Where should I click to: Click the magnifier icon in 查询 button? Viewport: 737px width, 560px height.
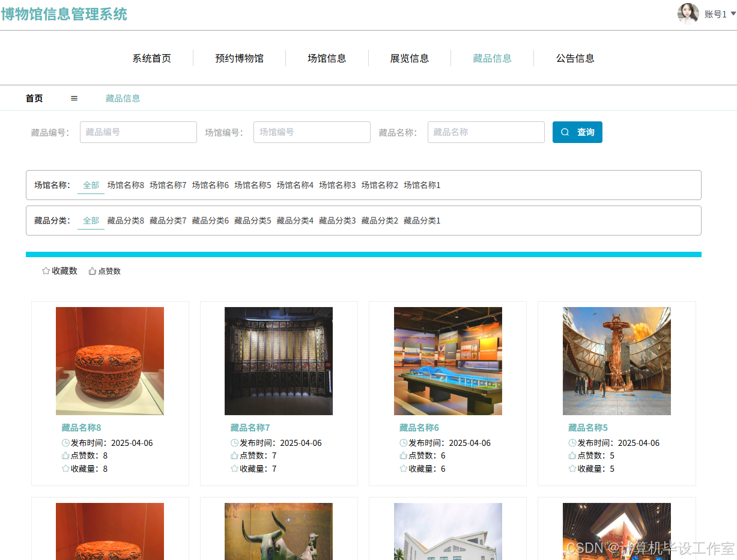pos(565,132)
